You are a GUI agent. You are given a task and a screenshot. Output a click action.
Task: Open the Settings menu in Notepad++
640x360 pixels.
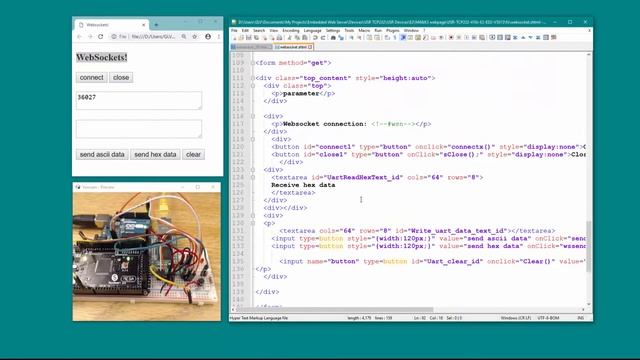pyautogui.click(x=333, y=31)
